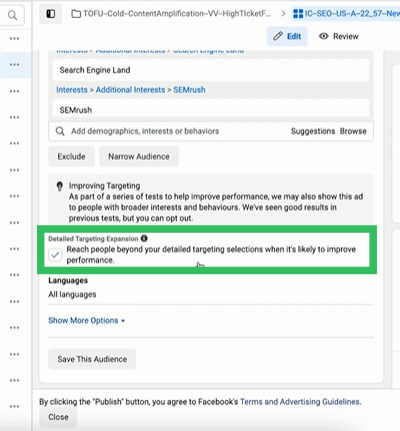The image size is (400, 431).
Task: Click the breadcrumb chevron arrow separator
Action: tap(283, 14)
